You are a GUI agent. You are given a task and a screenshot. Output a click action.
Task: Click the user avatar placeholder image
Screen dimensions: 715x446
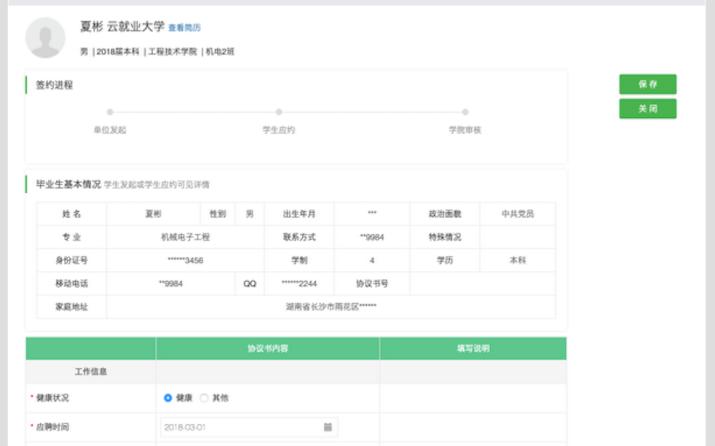click(45, 37)
